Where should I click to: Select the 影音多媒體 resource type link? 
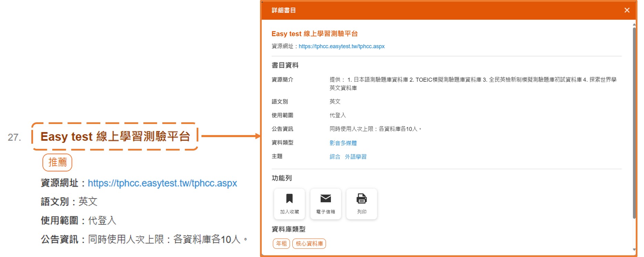[343, 143]
